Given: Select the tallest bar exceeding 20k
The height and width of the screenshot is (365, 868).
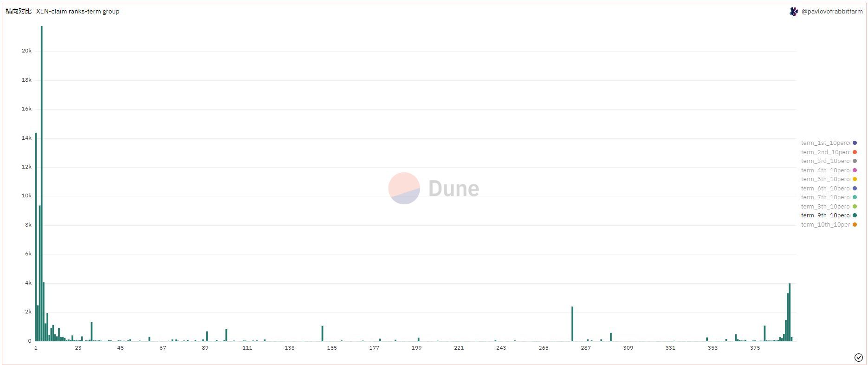Looking at the screenshot, I should pos(41,183).
